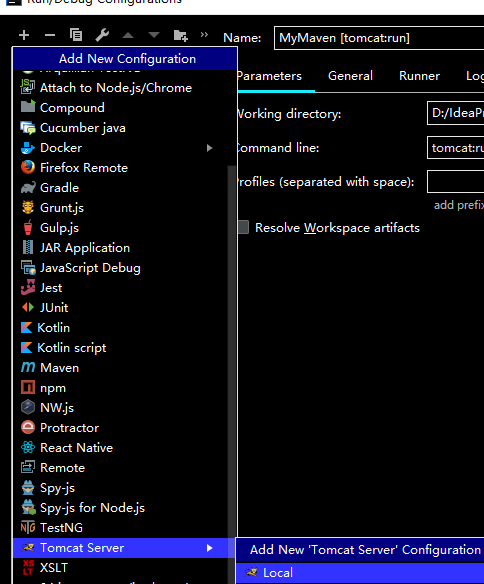Click the Protractor icon
Image resolution: width=484 pixels, height=584 pixels.
click(28, 428)
